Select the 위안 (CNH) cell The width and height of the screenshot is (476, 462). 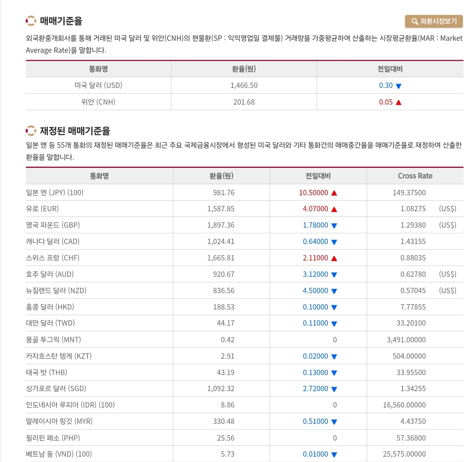click(x=98, y=102)
